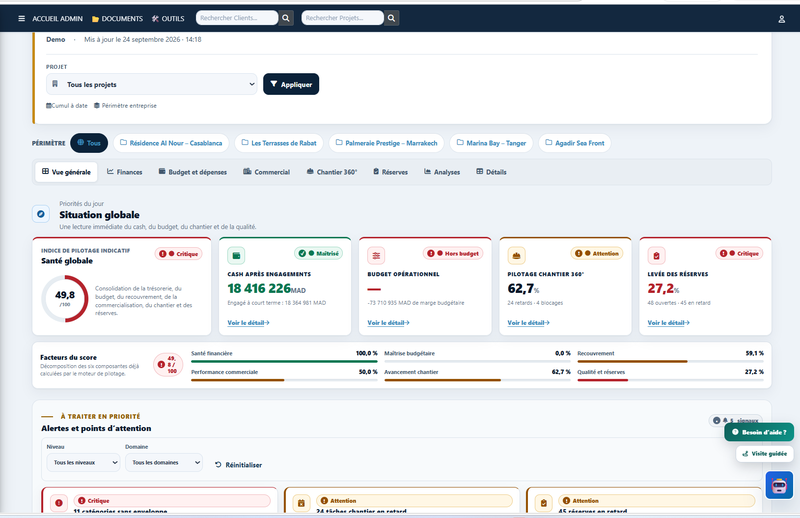
Task: Open the DOCUMENTS menu
Action: (x=117, y=18)
